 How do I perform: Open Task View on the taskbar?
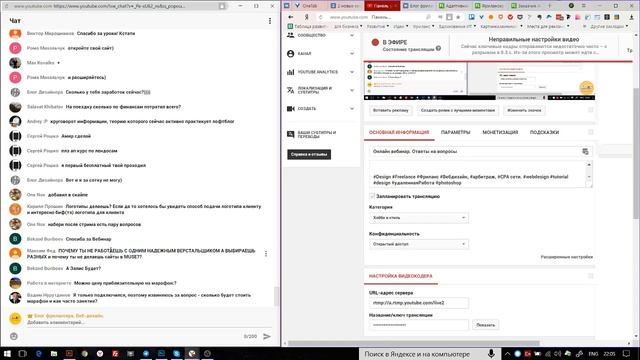pyautogui.click(x=22, y=353)
